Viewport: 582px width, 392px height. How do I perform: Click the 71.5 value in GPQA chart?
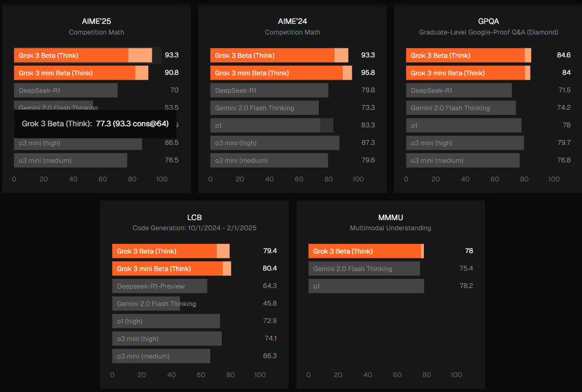click(x=564, y=90)
